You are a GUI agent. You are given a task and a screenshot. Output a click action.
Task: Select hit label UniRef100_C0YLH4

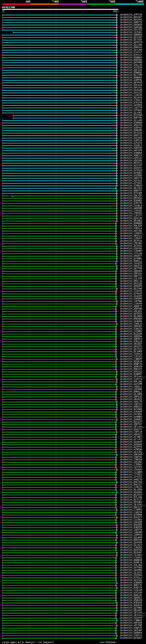tap(131, 254)
